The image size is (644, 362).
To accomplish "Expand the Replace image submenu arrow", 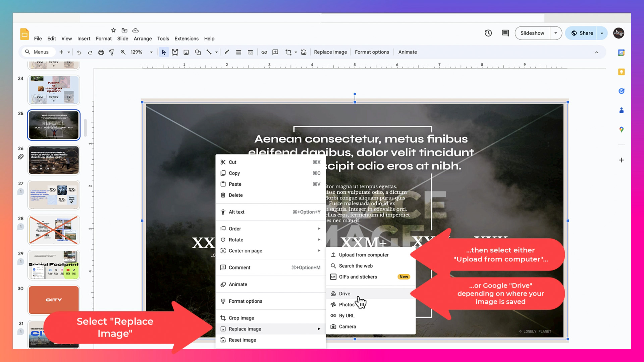I will click(x=319, y=329).
